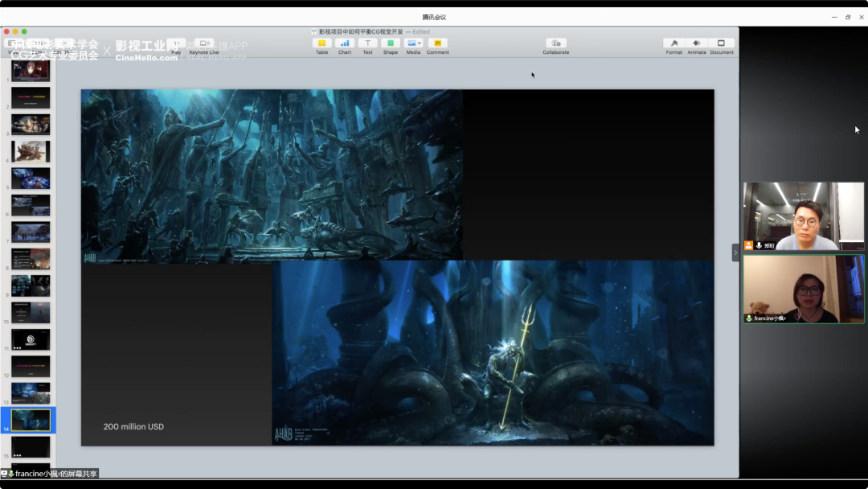
Task: Insert a table using the Table icon
Action: point(321,43)
